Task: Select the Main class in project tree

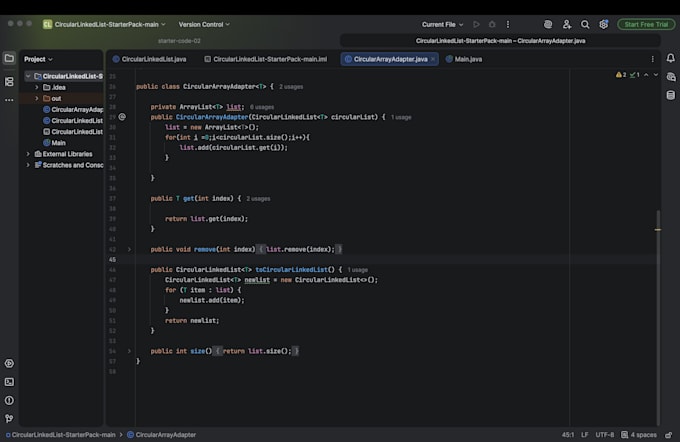Action: tap(55, 143)
